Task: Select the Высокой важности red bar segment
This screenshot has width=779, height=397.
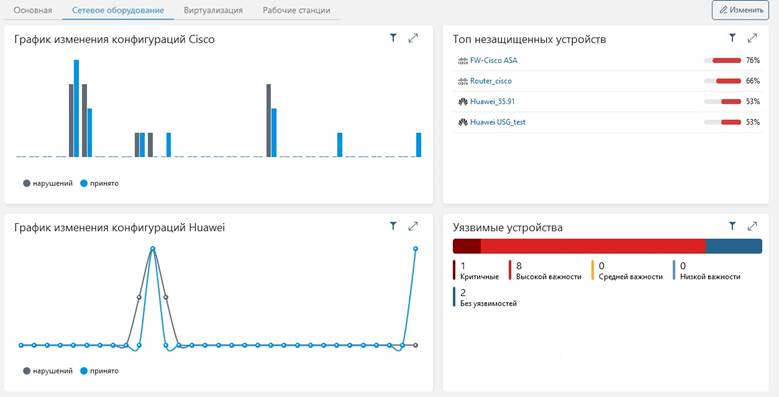Action: click(x=593, y=246)
